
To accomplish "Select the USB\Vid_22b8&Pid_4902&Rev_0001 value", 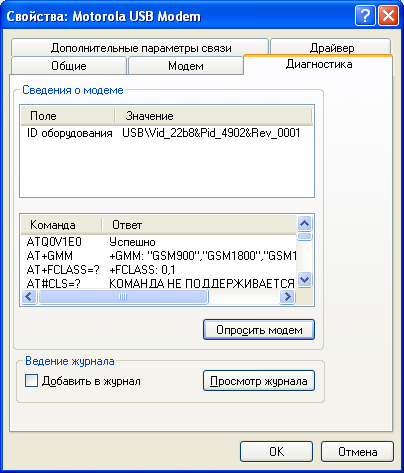I will coord(211,133).
